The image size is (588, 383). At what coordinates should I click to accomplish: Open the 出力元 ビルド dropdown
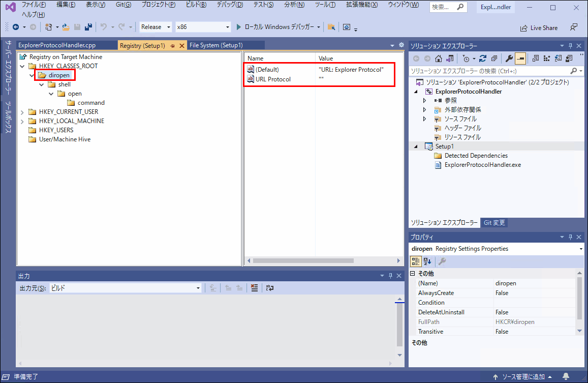(125, 288)
